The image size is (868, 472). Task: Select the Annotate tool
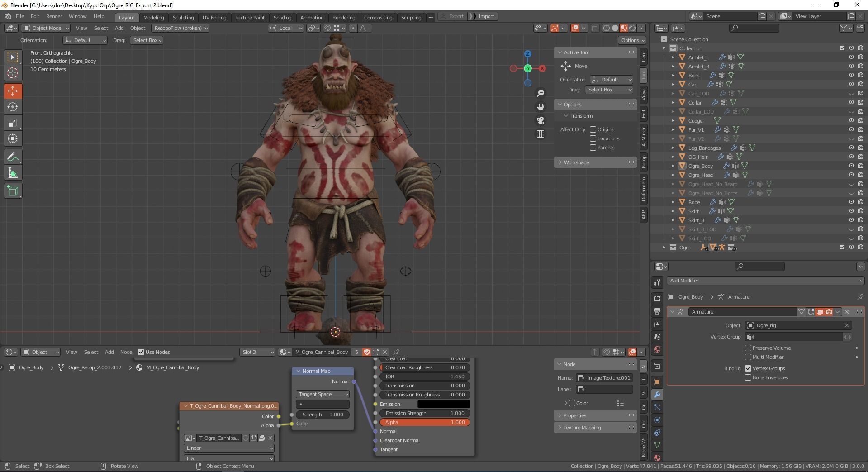pyautogui.click(x=13, y=157)
